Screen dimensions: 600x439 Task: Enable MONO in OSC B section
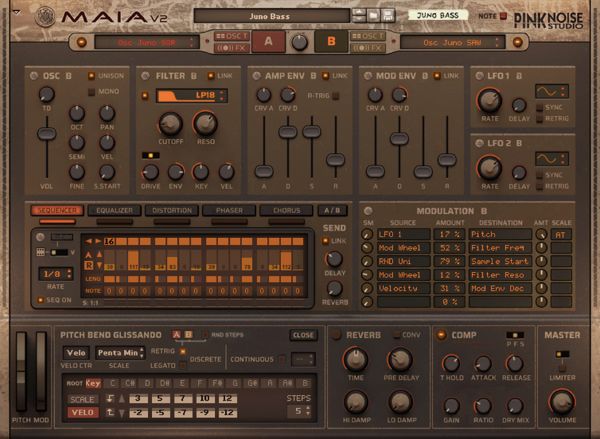(x=91, y=91)
